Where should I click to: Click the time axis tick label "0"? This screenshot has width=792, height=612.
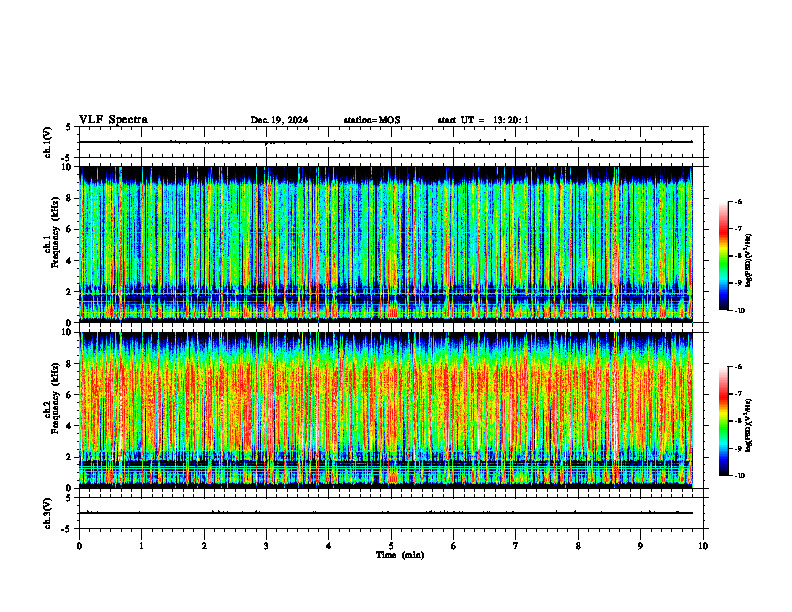click(x=79, y=546)
